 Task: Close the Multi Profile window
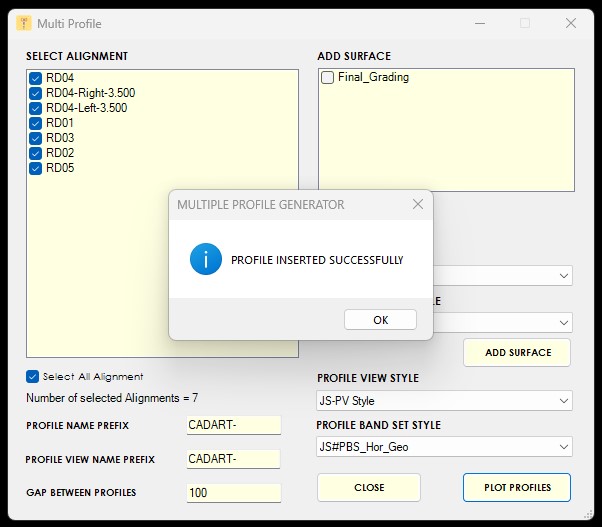point(571,23)
